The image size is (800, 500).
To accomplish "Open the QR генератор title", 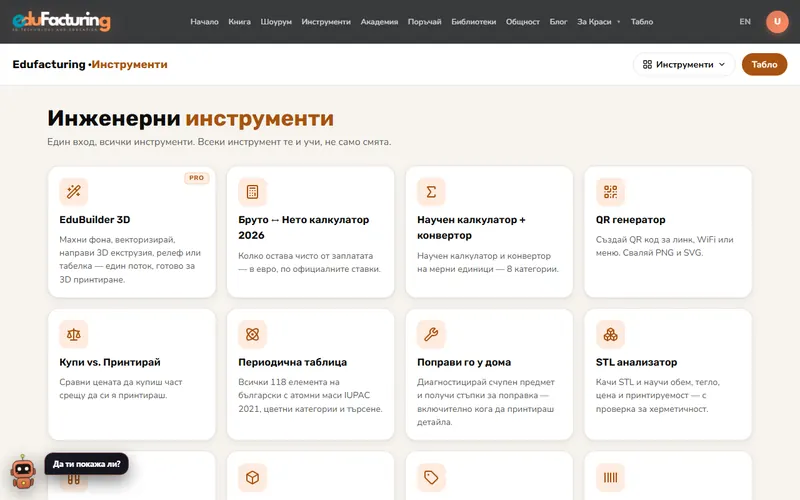I will (x=631, y=219).
